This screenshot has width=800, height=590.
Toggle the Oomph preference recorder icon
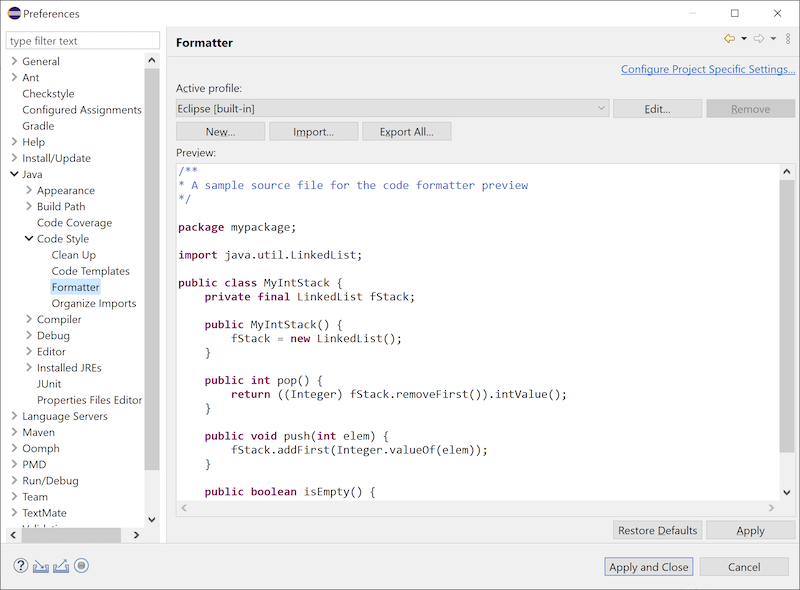point(81,566)
